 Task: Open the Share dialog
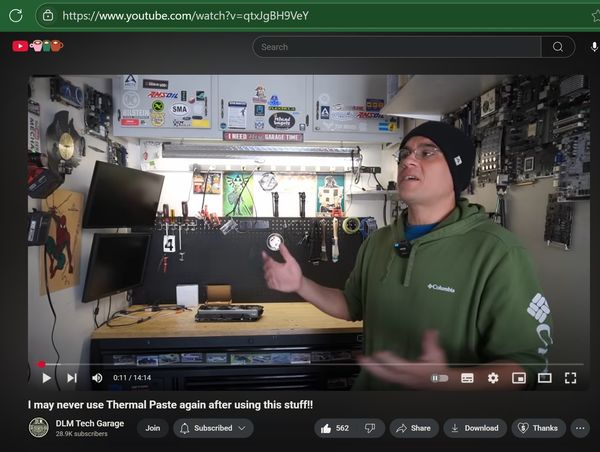[x=413, y=428]
